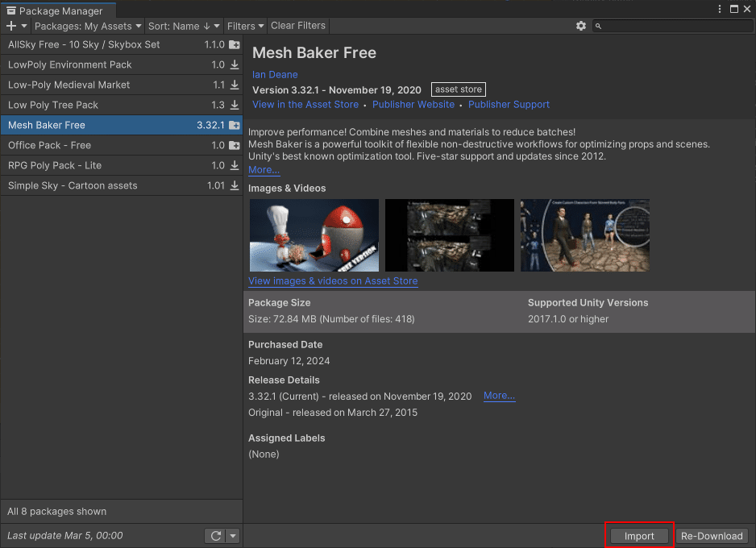This screenshot has width=756, height=548.
Task: Click View images & videos on Asset Store
Action: coord(333,281)
